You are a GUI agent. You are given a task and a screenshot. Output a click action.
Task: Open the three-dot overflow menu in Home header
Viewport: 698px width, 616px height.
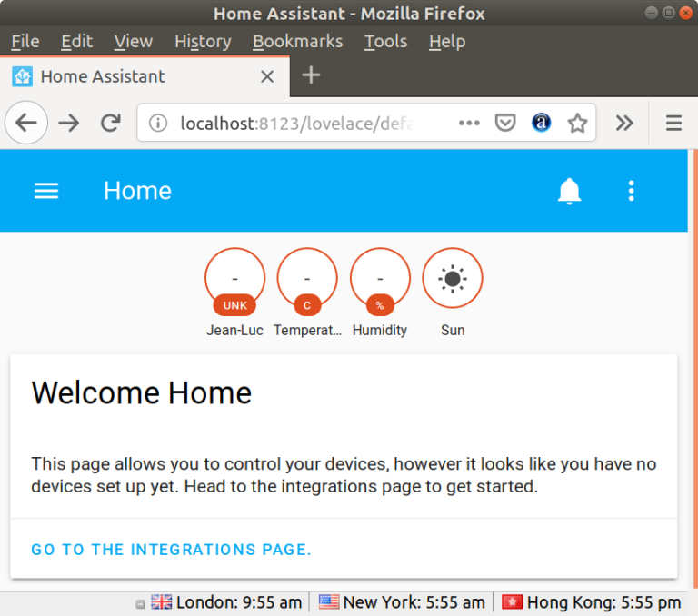(631, 191)
